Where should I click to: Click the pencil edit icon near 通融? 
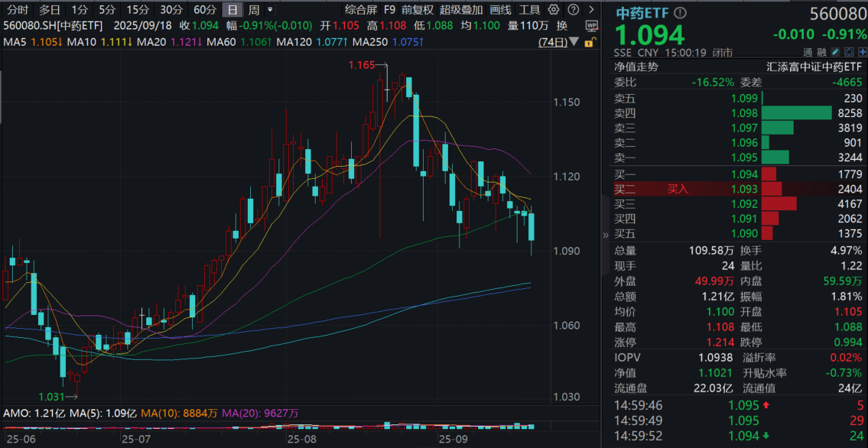(x=836, y=50)
